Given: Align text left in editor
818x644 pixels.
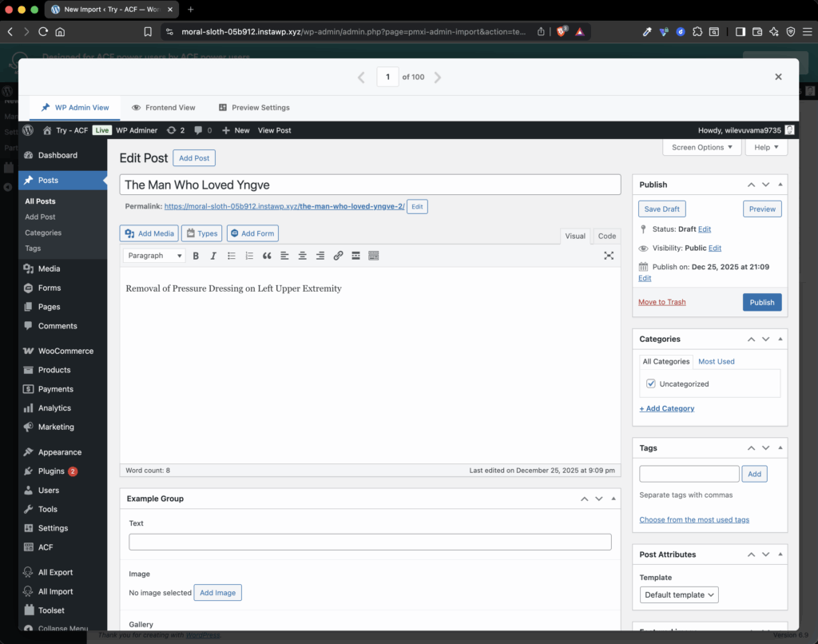Looking at the screenshot, I should (284, 256).
